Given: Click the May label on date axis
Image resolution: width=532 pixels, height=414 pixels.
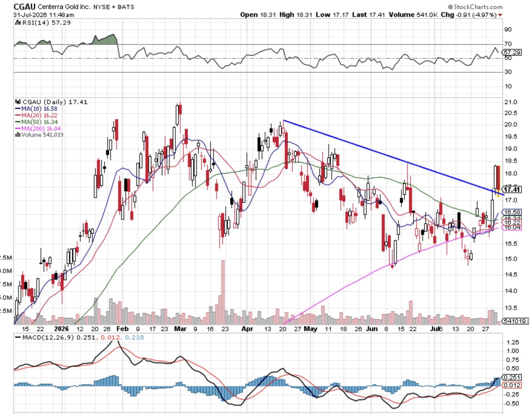Looking at the screenshot, I should click(x=311, y=329).
